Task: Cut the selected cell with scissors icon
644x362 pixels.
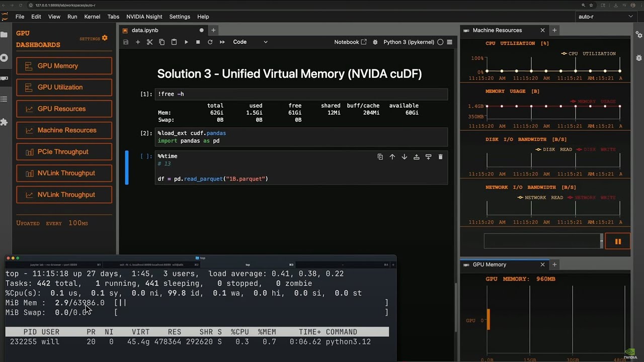Action: pyautogui.click(x=150, y=42)
